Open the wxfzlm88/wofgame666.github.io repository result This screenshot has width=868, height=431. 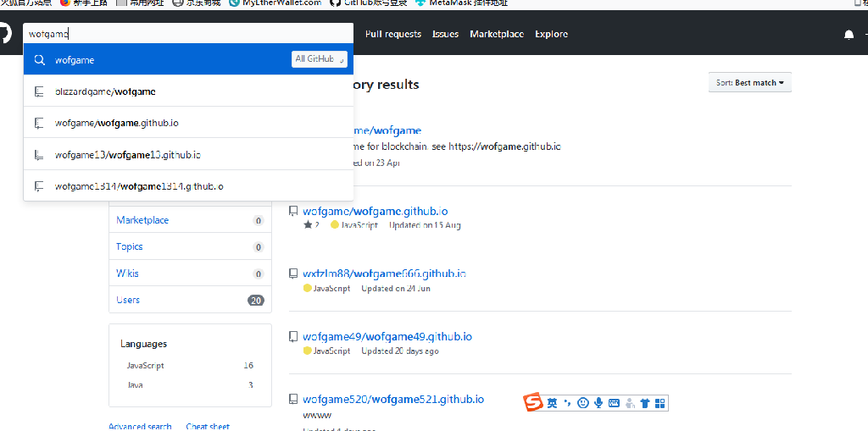pos(384,274)
